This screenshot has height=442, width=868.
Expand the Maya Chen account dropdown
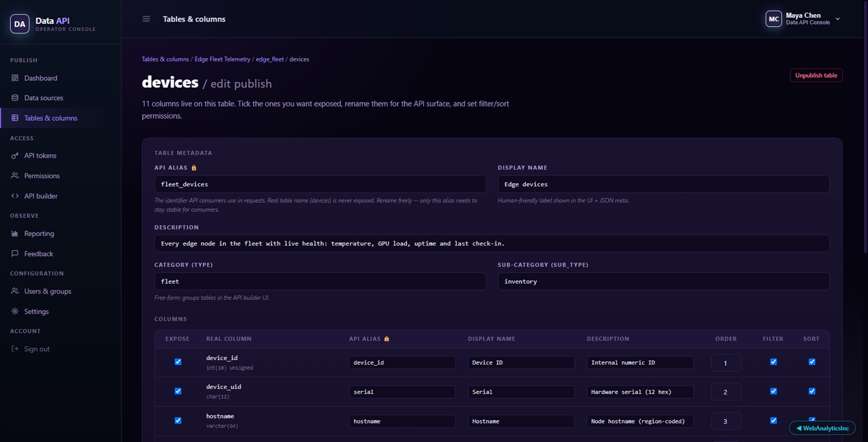[838, 19]
